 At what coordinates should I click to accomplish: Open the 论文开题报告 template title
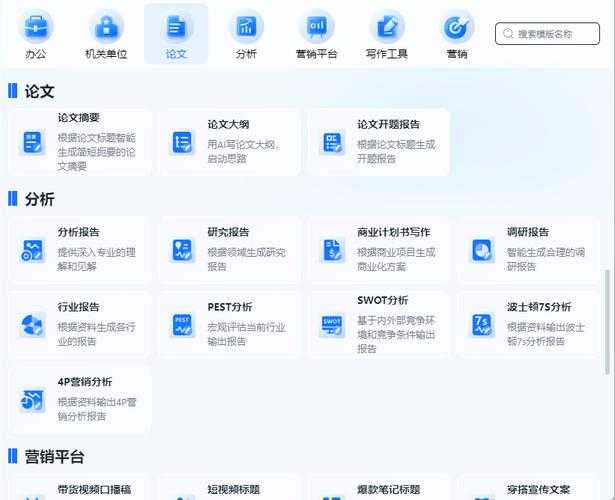click(x=388, y=124)
